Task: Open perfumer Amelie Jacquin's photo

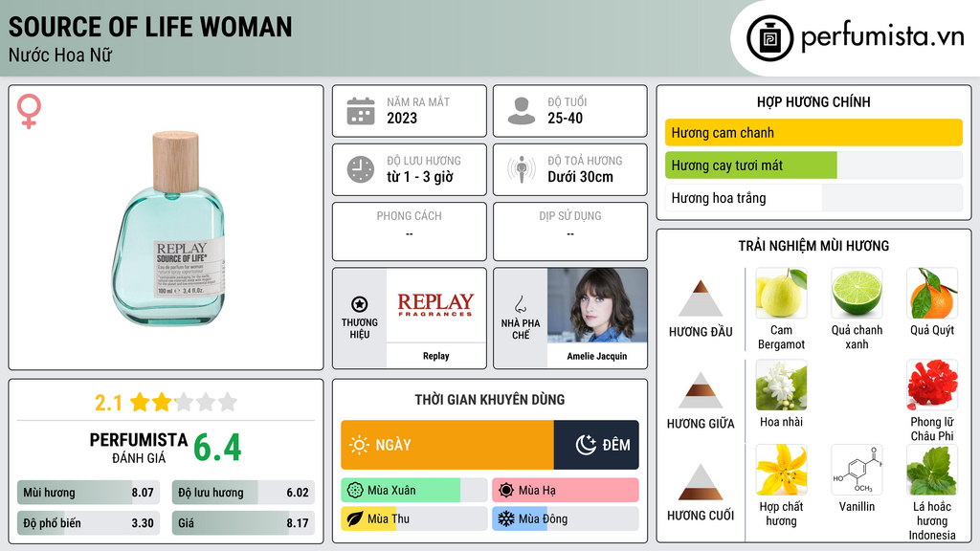Action: pyautogui.click(x=597, y=305)
